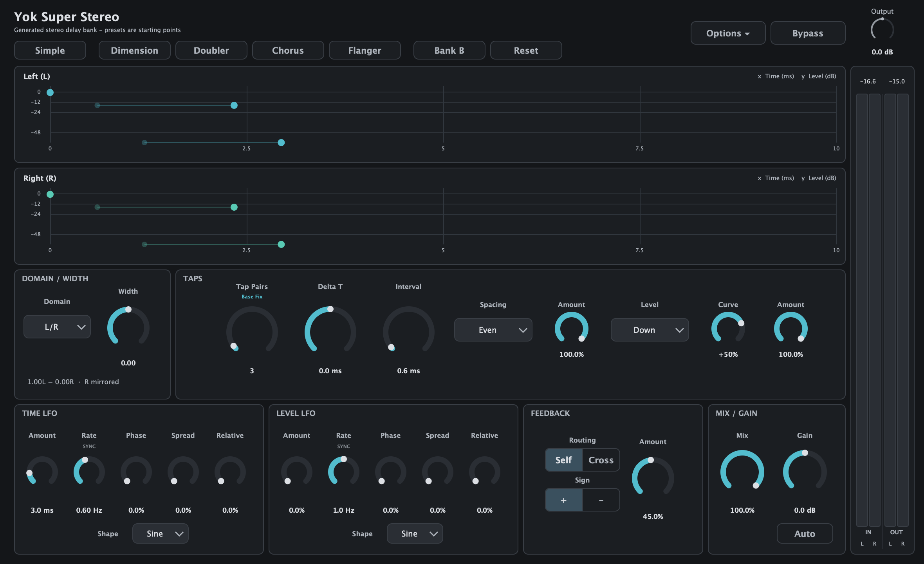Toggle the Auto gain button

805,533
